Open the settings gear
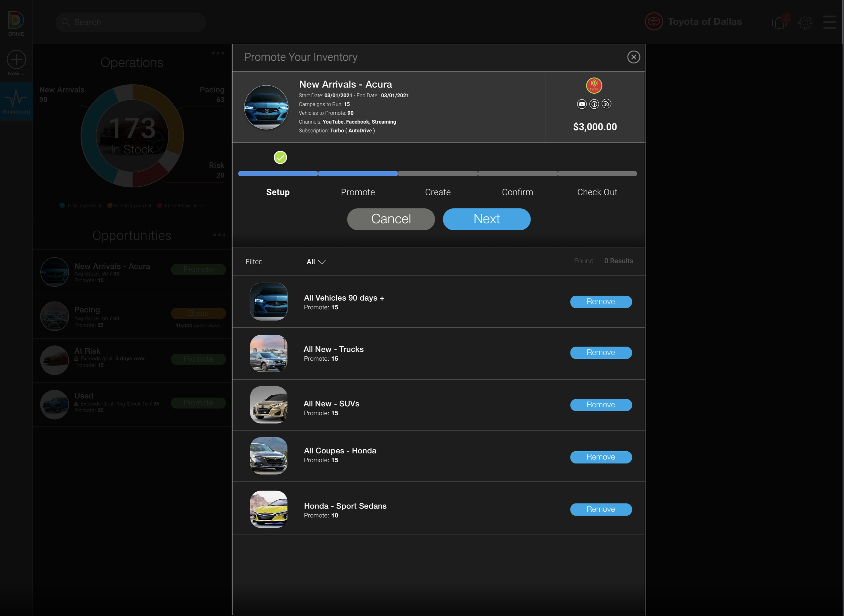844x616 pixels. tap(805, 23)
